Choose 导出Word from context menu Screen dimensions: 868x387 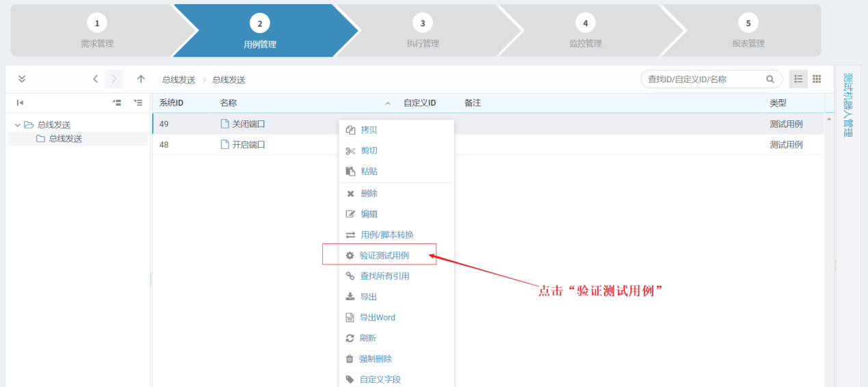pyautogui.click(x=397, y=317)
